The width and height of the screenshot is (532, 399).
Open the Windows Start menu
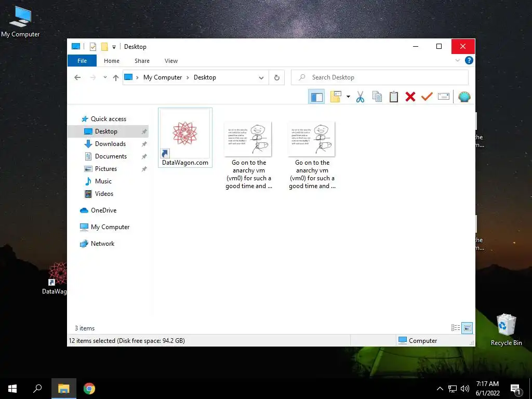12,389
